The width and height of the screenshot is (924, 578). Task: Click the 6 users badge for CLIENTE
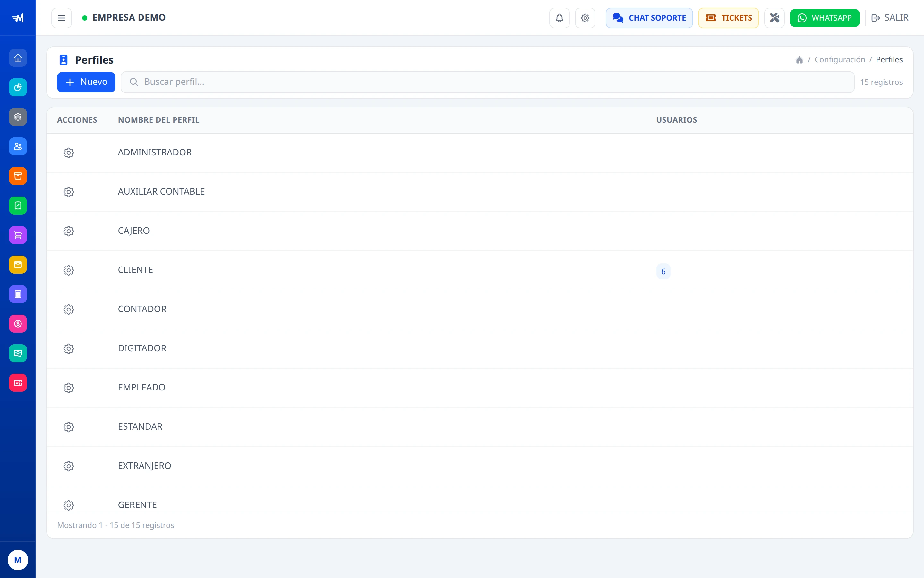(663, 271)
